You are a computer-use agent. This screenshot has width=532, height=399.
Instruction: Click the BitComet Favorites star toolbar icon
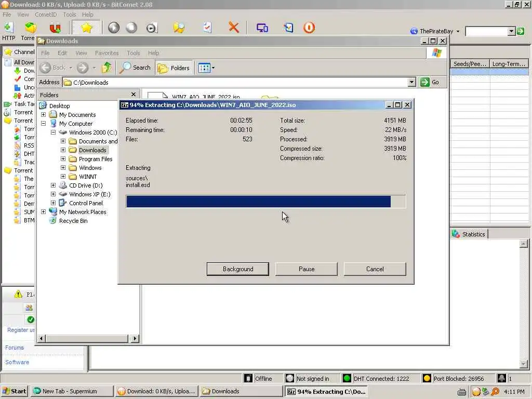point(86,28)
